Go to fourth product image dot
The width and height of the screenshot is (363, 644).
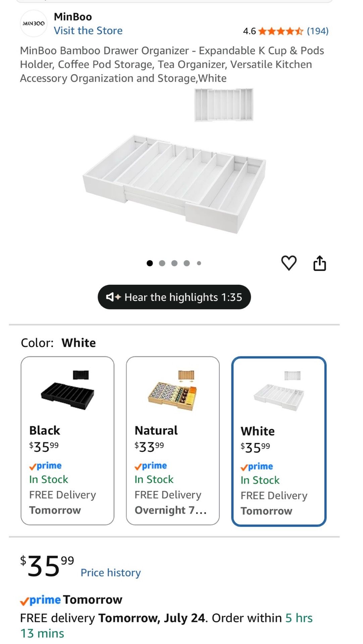tap(187, 263)
